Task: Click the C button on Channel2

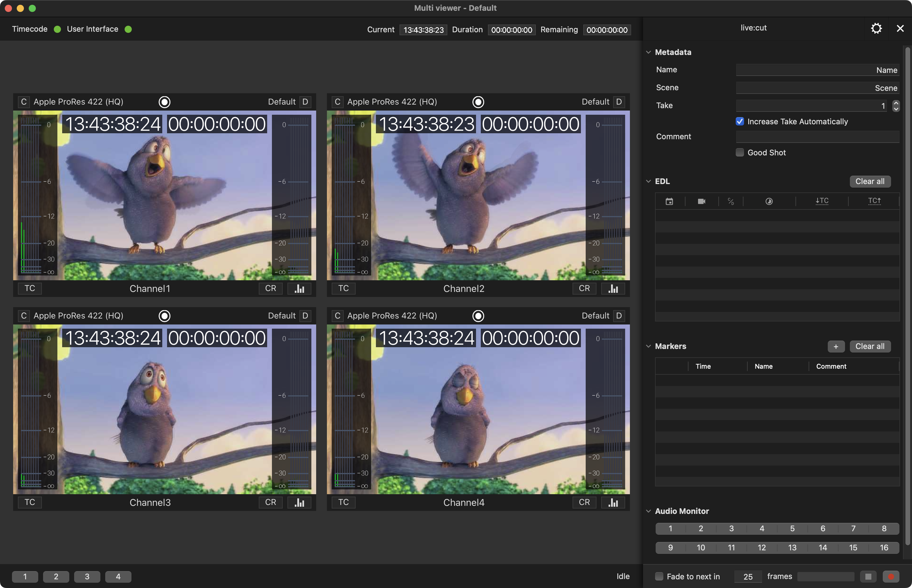Action: [337, 102]
